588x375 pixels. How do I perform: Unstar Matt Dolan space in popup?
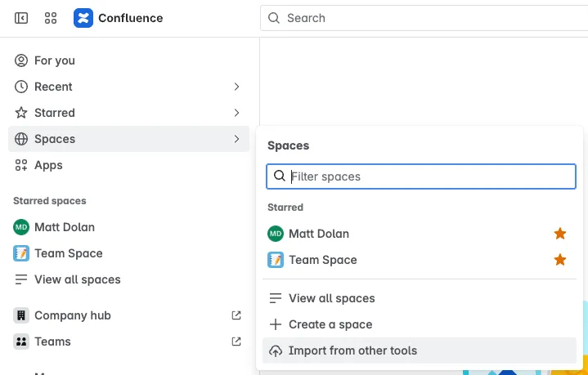(560, 234)
